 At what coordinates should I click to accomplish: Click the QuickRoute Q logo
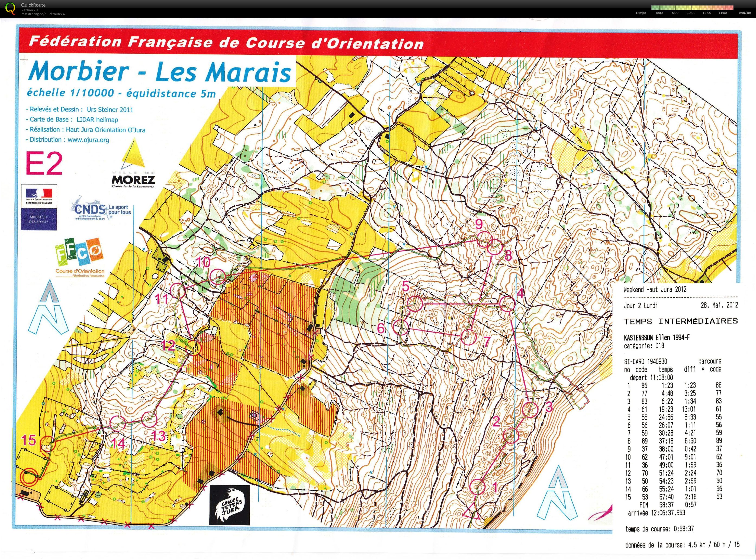pyautogui.click(x=11, y=8)
